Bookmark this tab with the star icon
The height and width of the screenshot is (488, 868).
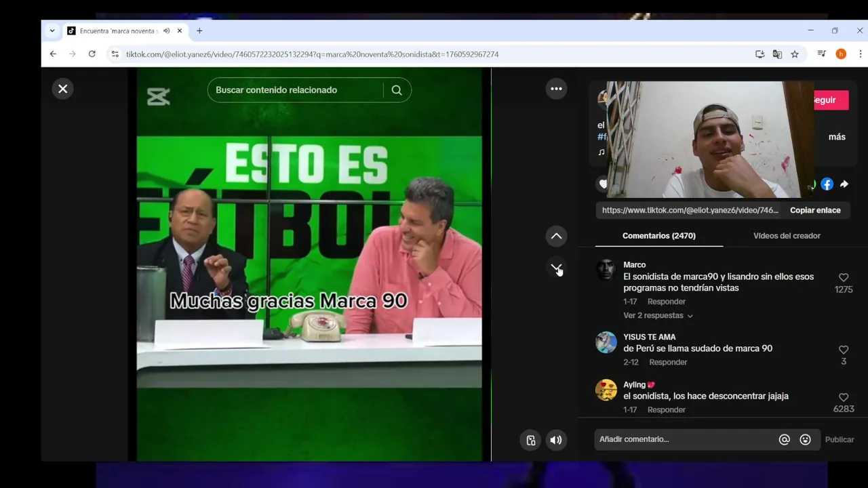point(795,54)
